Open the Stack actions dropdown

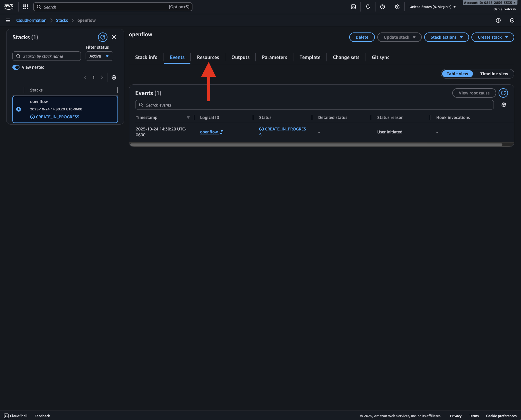(x=446, y=37)
